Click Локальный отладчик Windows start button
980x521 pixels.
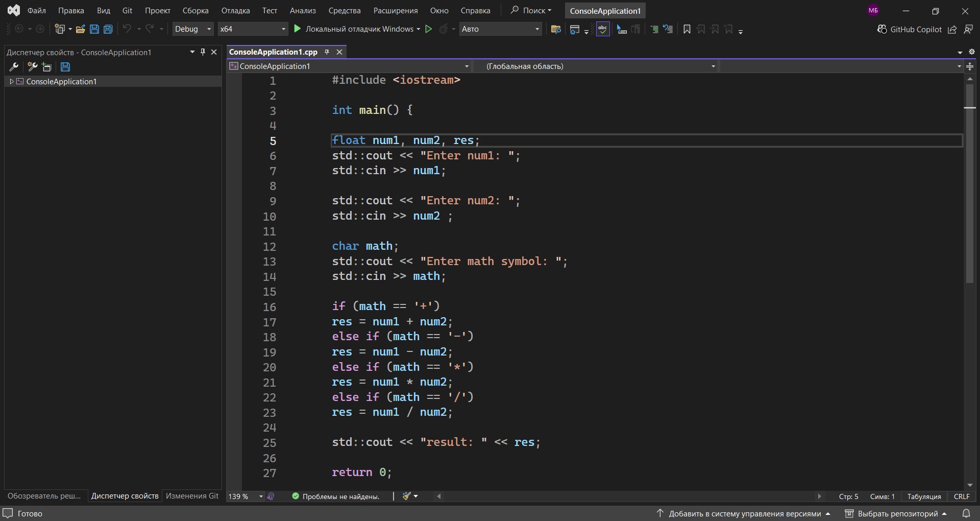point(354,29)
